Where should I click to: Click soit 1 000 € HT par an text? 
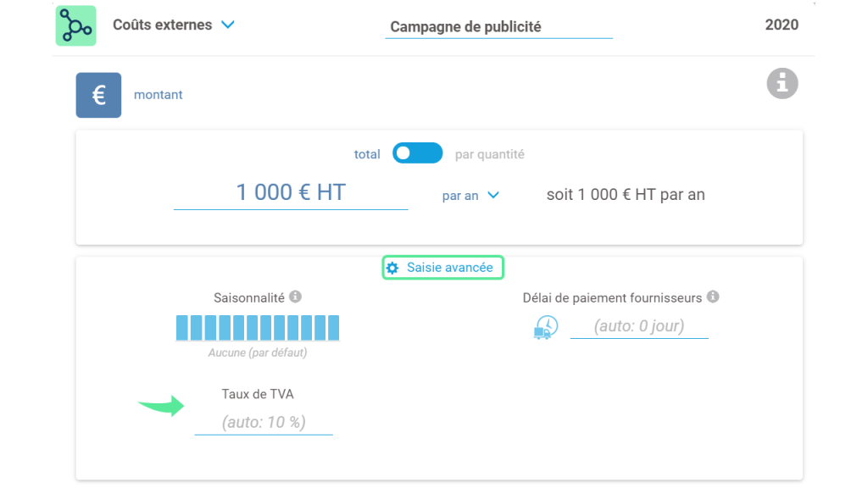(626, 195)
